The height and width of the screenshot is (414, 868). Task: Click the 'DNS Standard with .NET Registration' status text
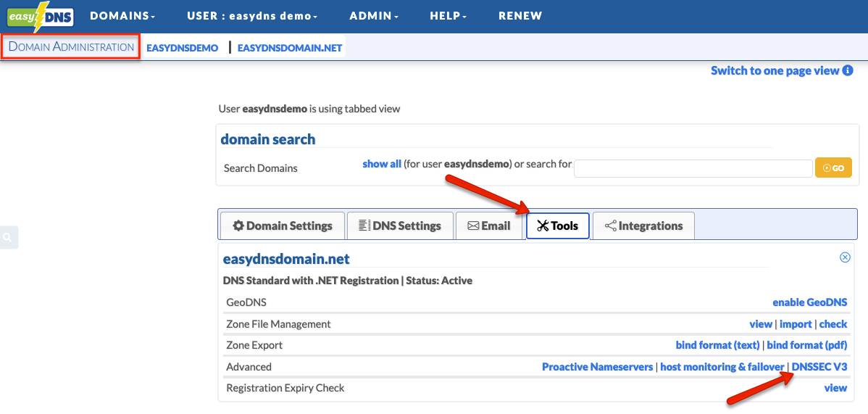coord(348,281)
